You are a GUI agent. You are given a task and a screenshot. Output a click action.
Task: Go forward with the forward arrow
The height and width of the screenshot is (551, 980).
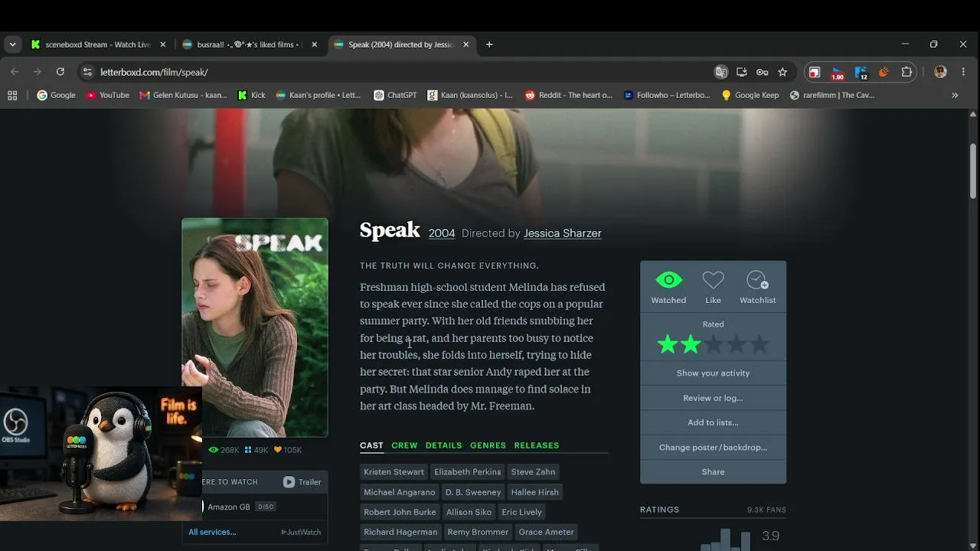pos(37,72)
